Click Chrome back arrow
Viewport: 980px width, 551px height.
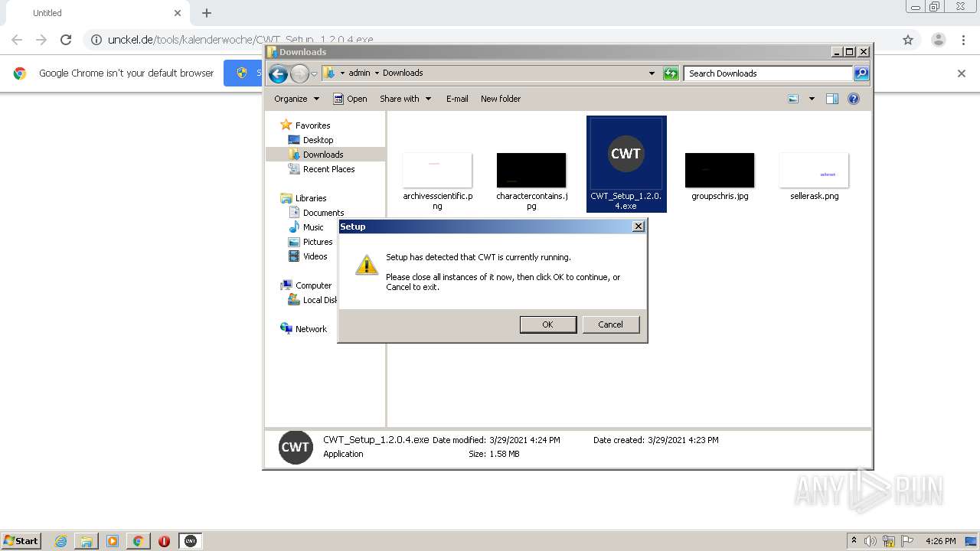tap(17, 40)
